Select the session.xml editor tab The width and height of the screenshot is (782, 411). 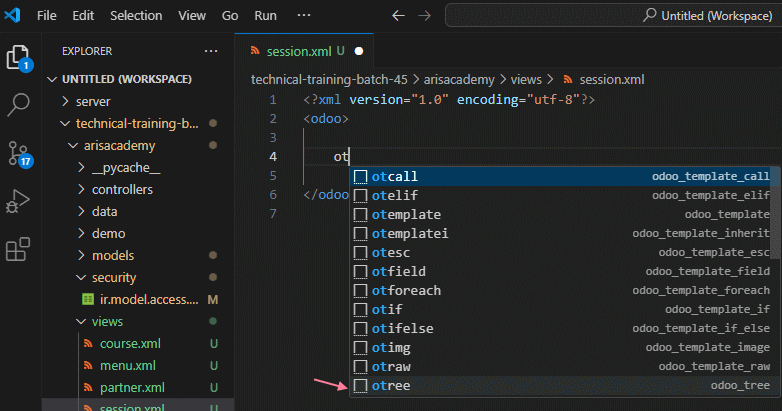[304, 51]
